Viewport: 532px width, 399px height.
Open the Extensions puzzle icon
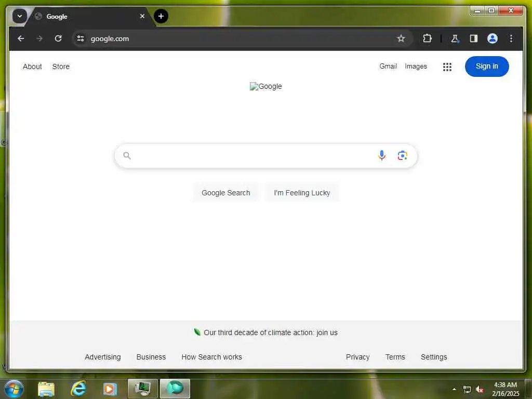point(427,38)
